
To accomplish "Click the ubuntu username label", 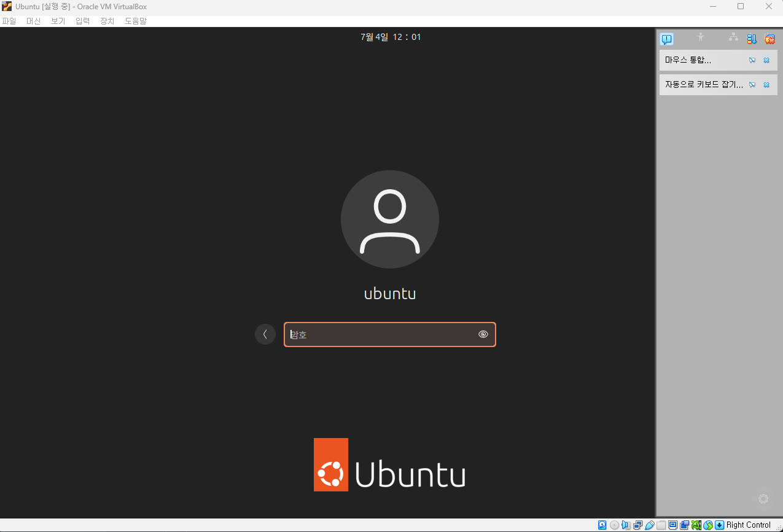I will point(390,294).
